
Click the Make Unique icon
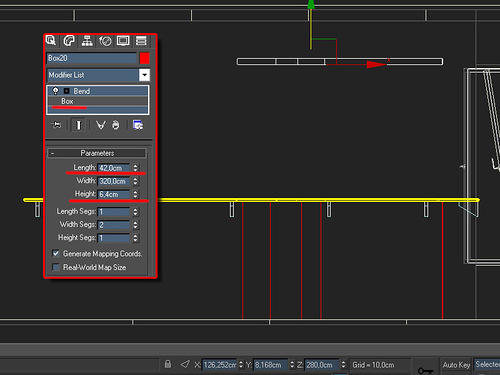click(100, 125)
